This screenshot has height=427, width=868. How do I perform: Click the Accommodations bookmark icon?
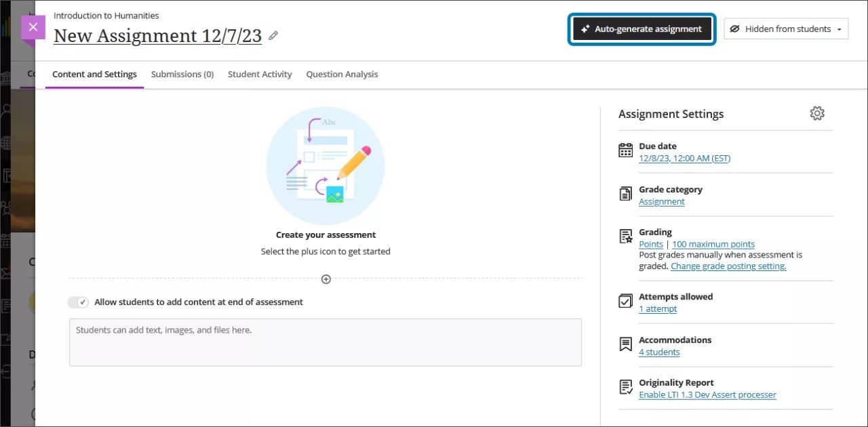[x=625, y=344]
